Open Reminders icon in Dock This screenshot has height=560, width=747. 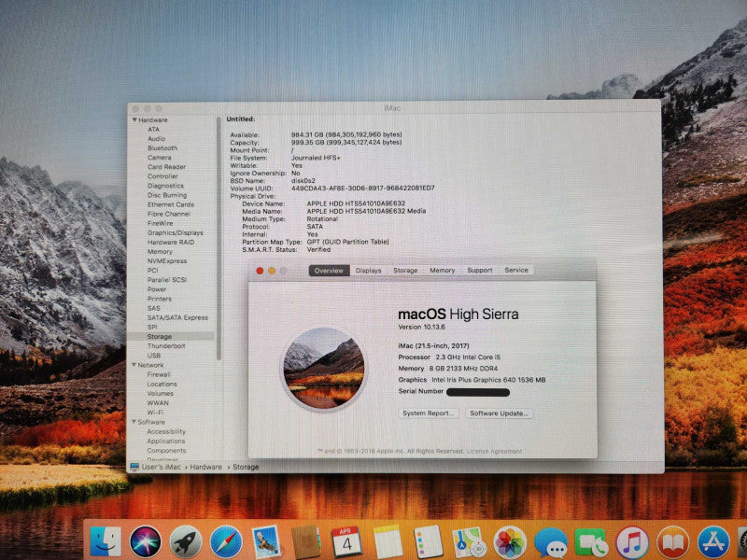(428, 541)
